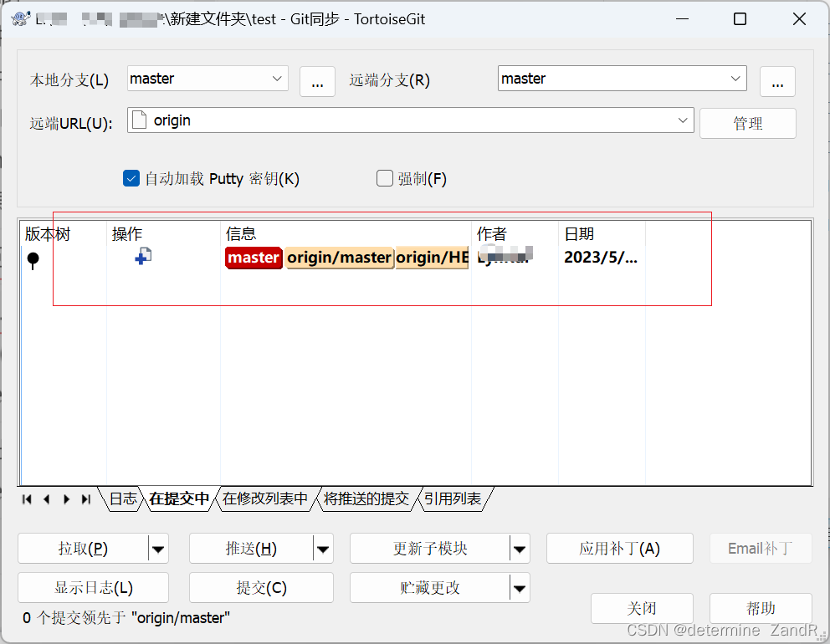Switch to the 日志 tab
Viewport: 830px width, 644px height.
(123, 498)
